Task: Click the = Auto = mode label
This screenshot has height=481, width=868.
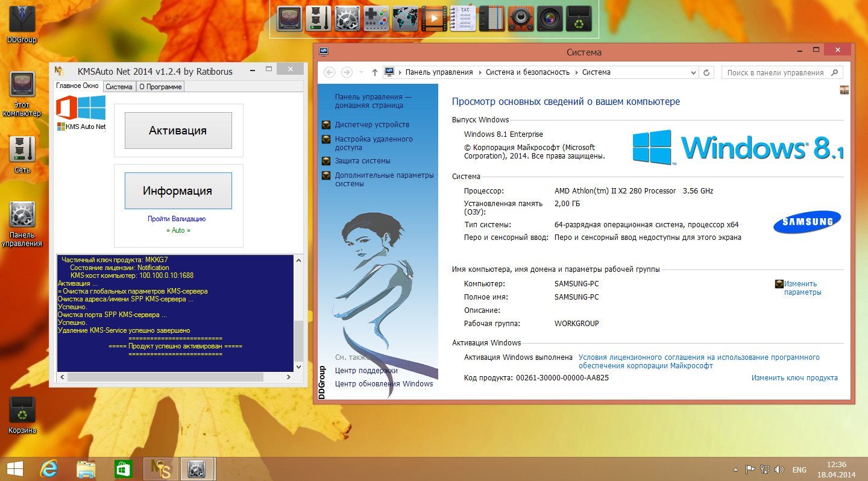Action: (x=178, y=230)
